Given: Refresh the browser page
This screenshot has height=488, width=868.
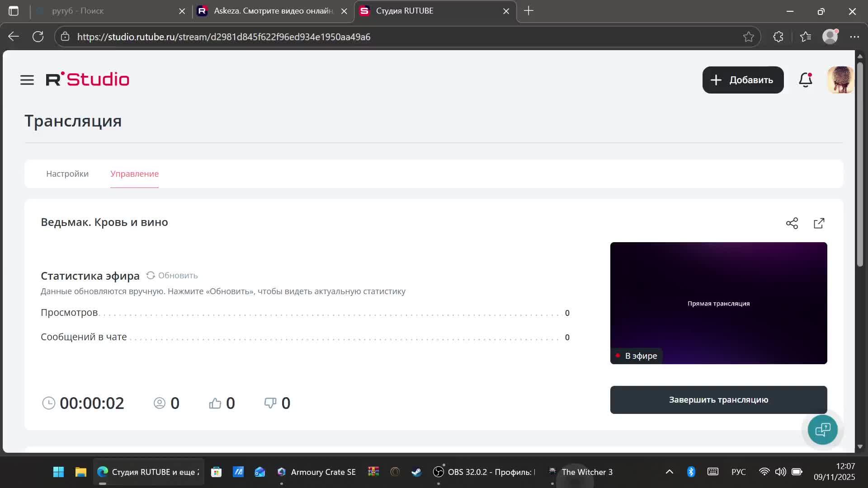Looking at the screenshot, I should 38,37.
